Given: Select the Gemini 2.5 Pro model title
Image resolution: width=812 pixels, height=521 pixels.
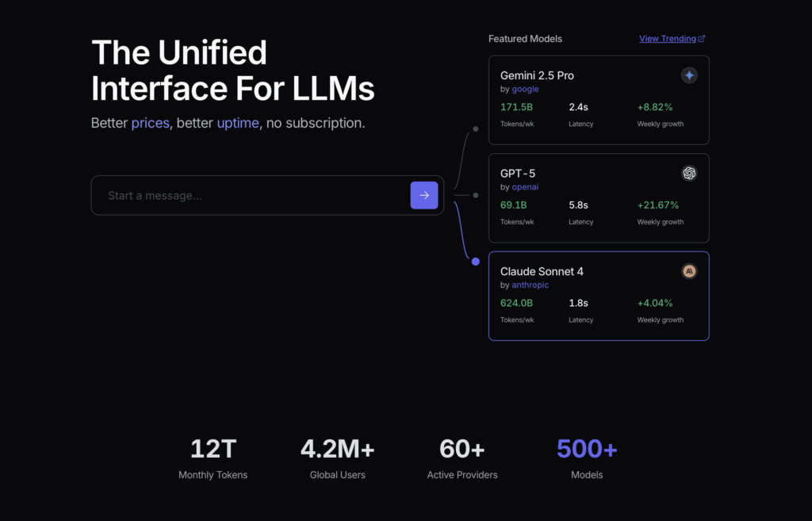Looking at the screenshot, I should click(x=537, y=75).
